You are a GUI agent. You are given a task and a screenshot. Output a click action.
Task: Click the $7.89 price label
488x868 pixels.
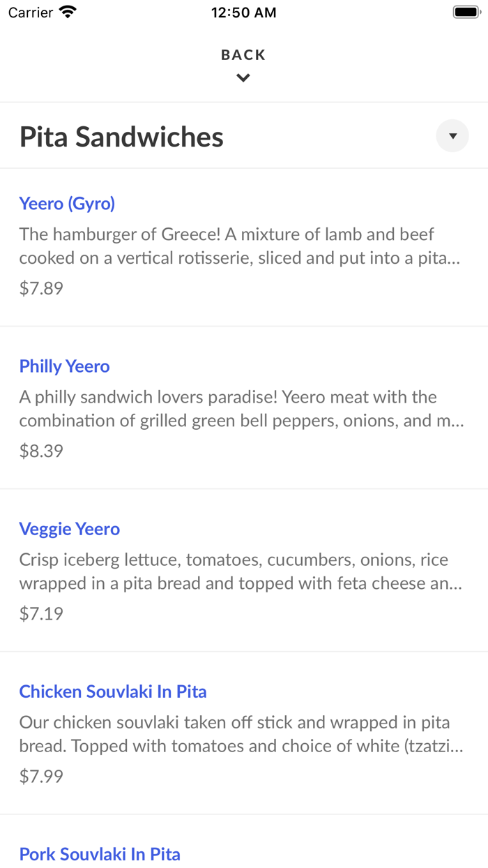coord(41,287)
